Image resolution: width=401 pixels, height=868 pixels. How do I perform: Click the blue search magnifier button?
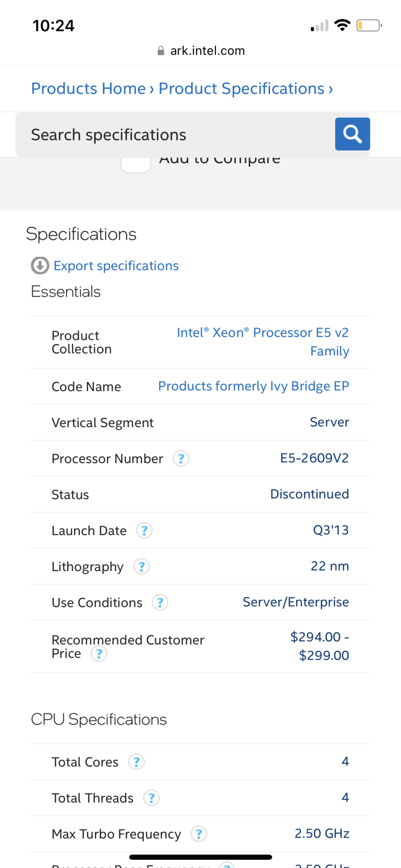coord(352,134)
